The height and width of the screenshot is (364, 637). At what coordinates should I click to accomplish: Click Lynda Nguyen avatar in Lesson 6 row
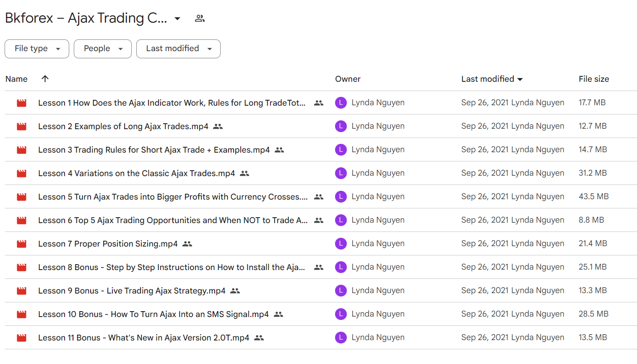click(341, 220)
